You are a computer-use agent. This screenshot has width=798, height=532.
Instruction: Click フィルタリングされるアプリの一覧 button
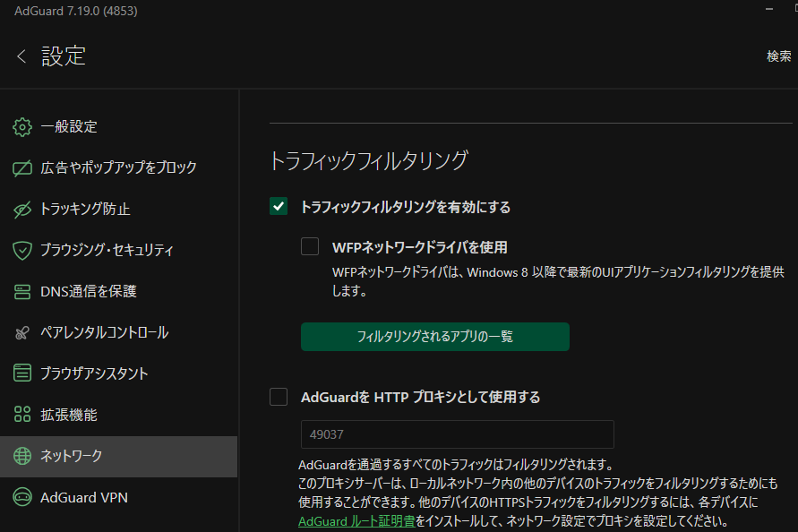tap(435, 337)
